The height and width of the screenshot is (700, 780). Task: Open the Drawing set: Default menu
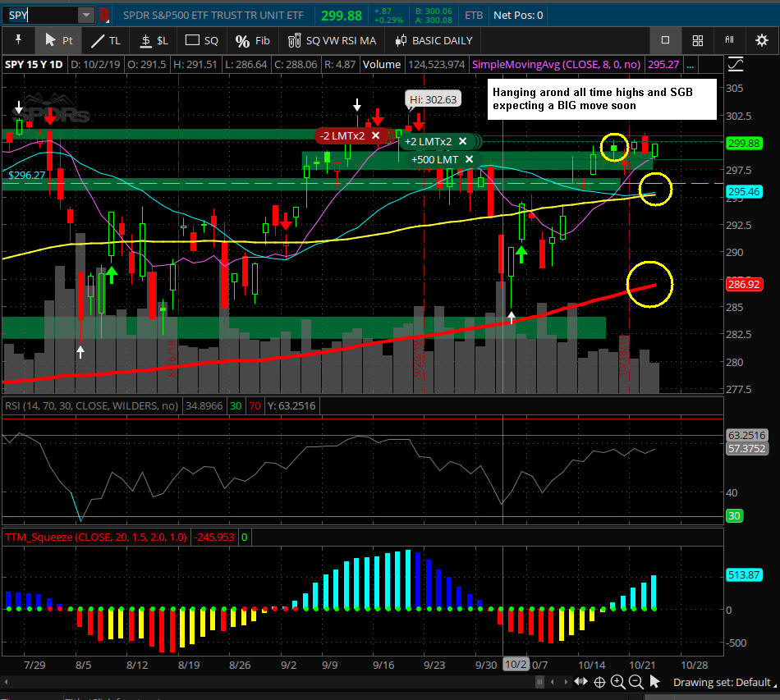coord(721,682)
